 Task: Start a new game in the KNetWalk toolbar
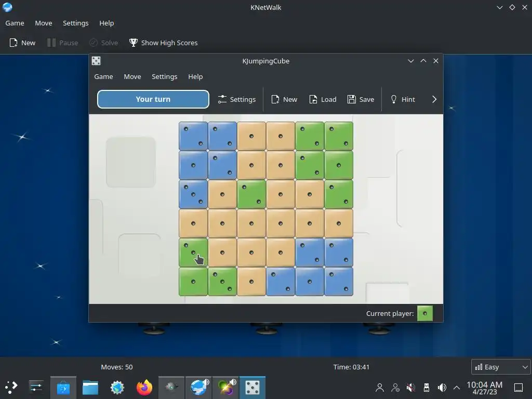click(x=22, y=43)
